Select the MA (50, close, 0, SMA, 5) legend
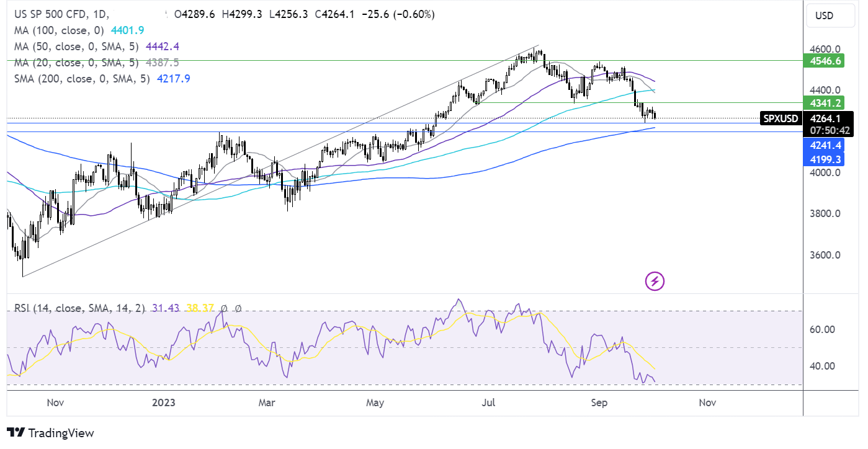 tap(78, 47)
